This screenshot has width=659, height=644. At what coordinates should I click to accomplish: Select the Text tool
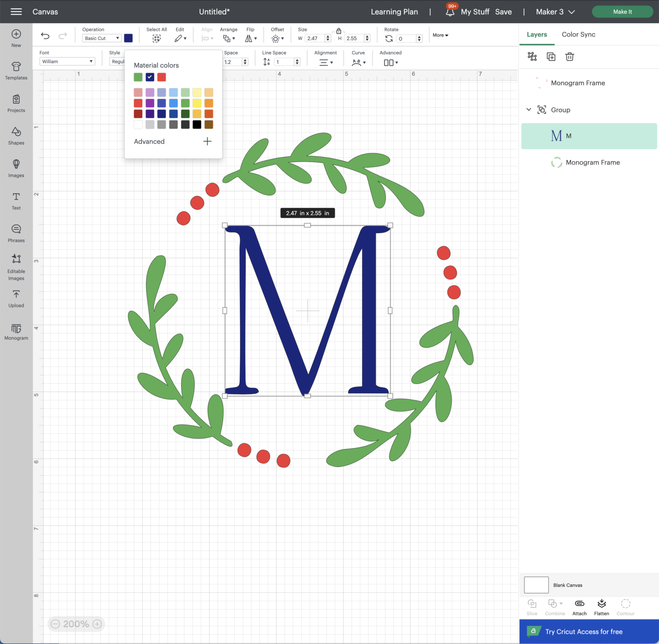pos(16,200)
